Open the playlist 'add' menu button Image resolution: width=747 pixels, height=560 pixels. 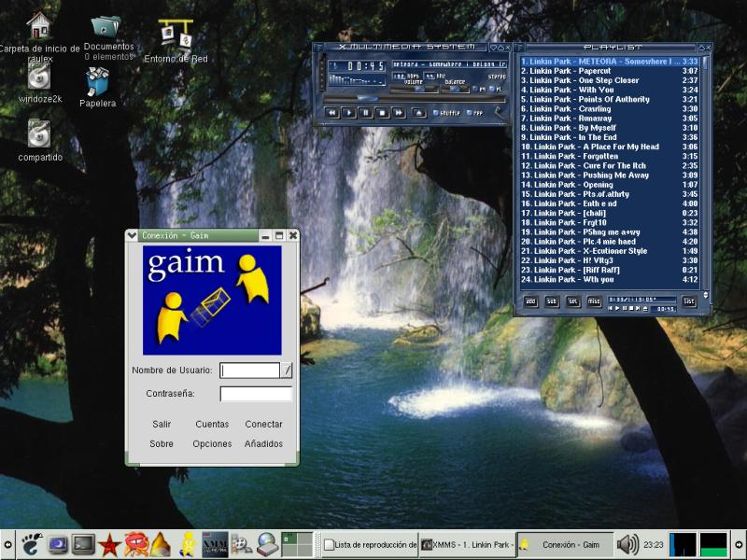tap(529, 301)
